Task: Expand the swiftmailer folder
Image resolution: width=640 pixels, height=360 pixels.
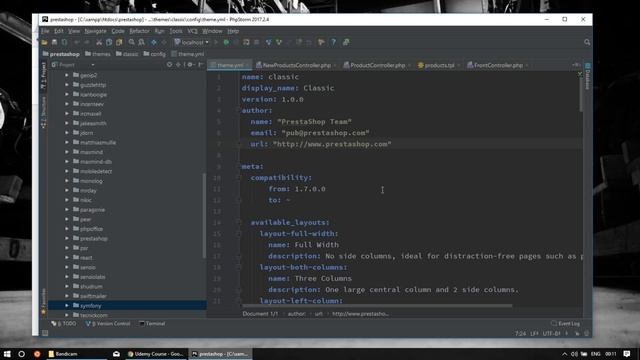Action: [x=67, y=296]
